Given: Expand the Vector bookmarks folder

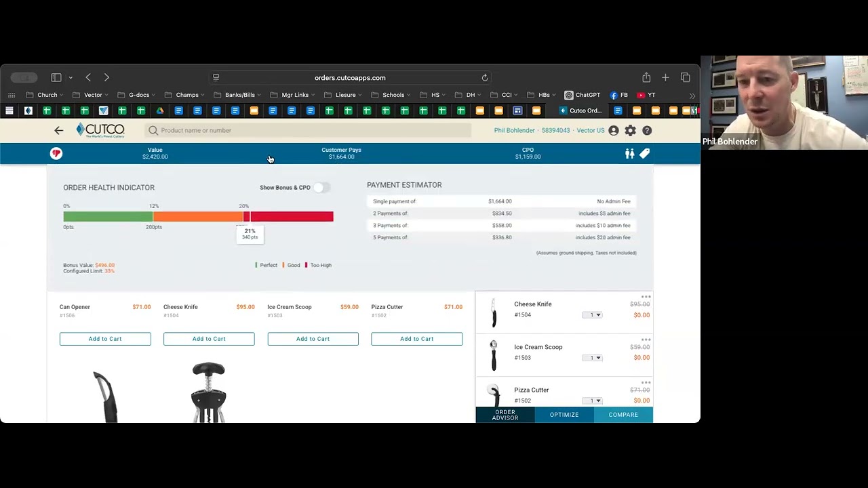Looking at the screenshot, I should click(x=90, y=96).
